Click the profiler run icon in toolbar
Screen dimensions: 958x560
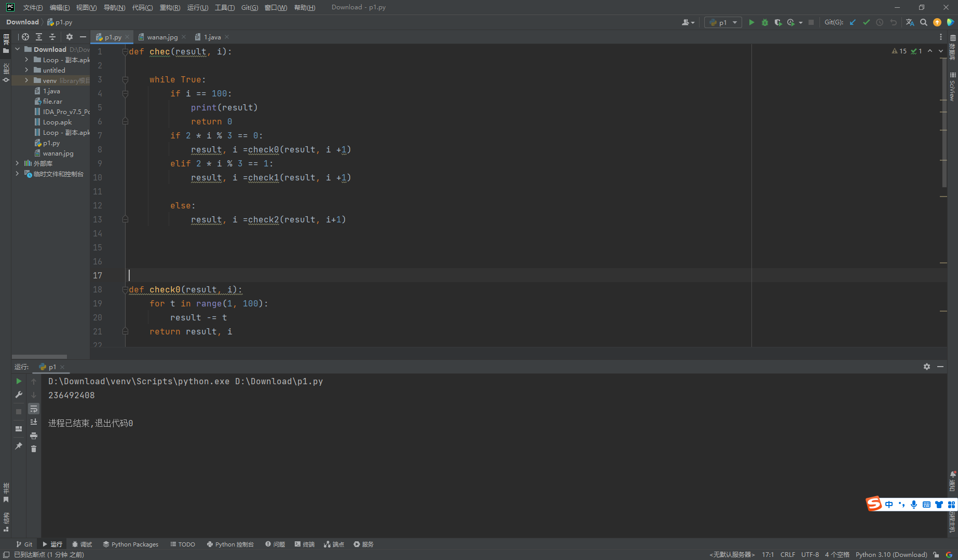(x=791, y=22)
